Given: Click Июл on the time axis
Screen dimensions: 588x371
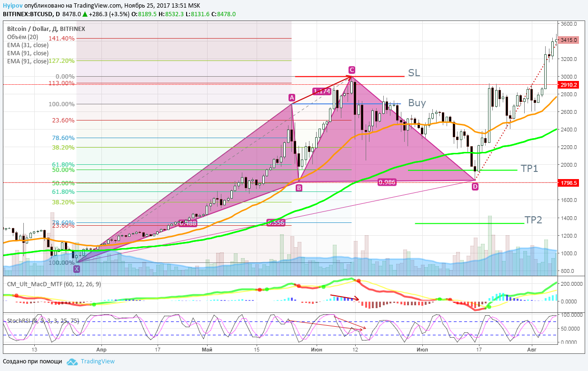Looking at the screenshot, I should point(422,349).
